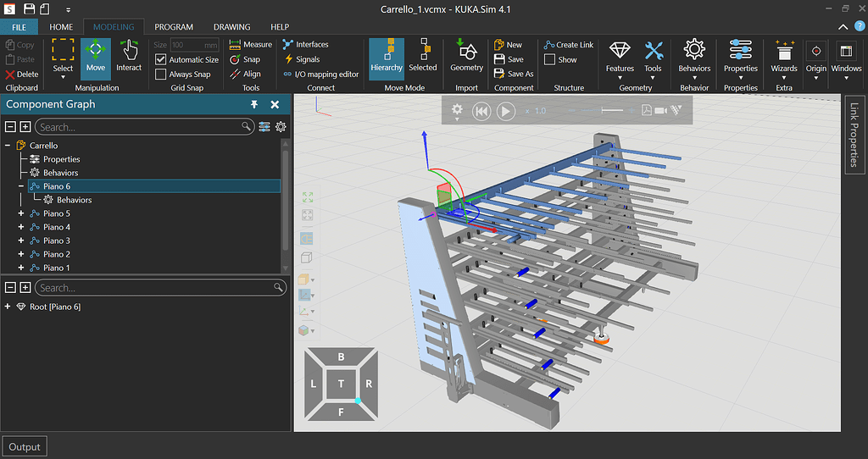868x459 pixels.
Task: Click the Output panel button
Action: (x=24, y=446)
